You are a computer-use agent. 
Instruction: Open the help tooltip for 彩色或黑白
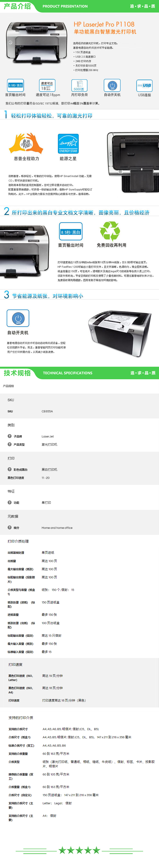click(x=10, y=469)
